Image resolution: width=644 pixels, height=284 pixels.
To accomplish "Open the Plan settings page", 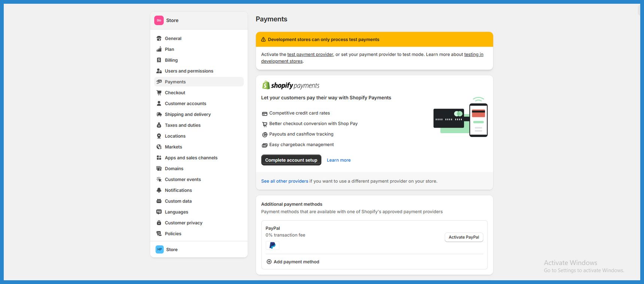I will [199, 49].
